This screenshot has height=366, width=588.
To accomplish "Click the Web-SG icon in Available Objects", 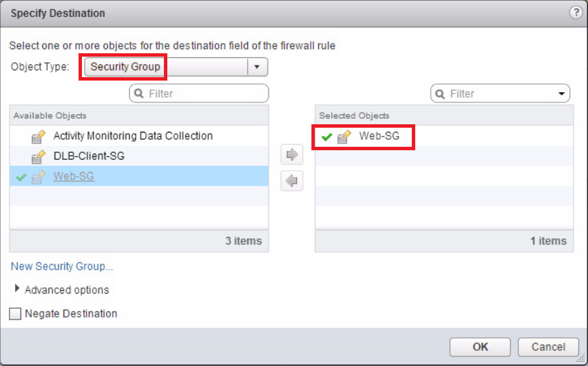I will (38, 177).
